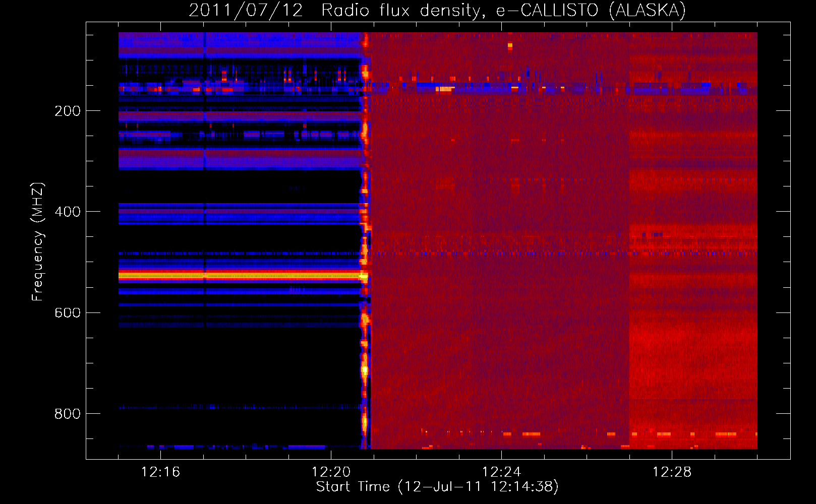Viewport: 816px width, 504px height.
Task: Click the 12:28 time tick label
Action: pyautogui.click(x=672, y=472)
